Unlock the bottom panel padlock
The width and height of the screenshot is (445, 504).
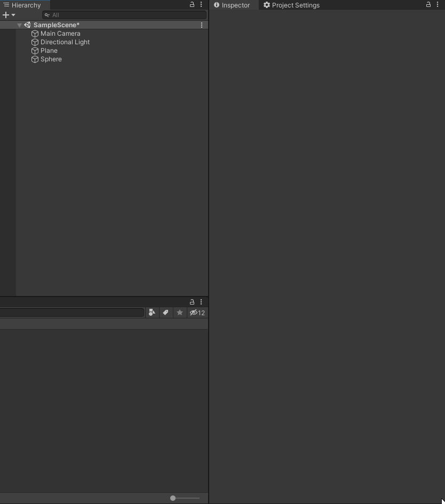point(192,302)
